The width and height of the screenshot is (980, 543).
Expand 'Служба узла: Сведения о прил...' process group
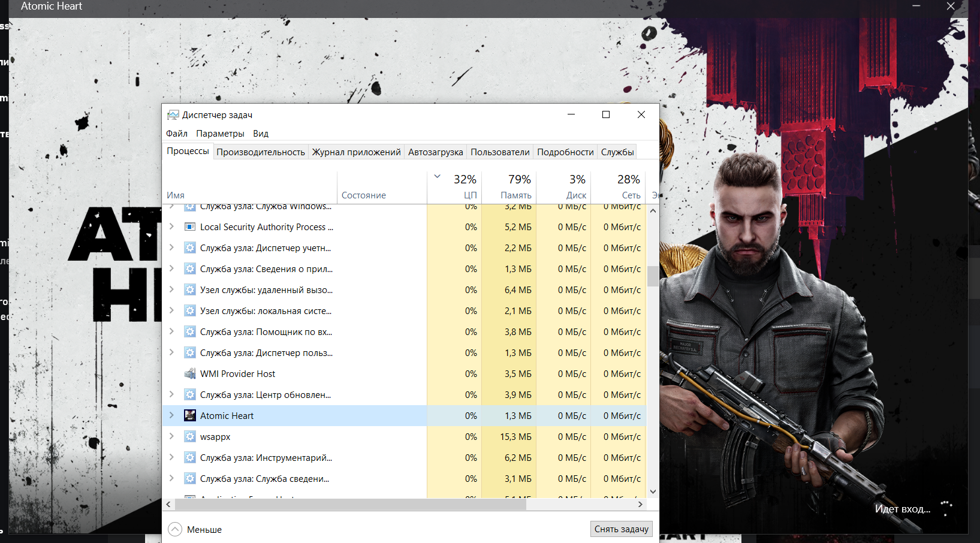171,269
